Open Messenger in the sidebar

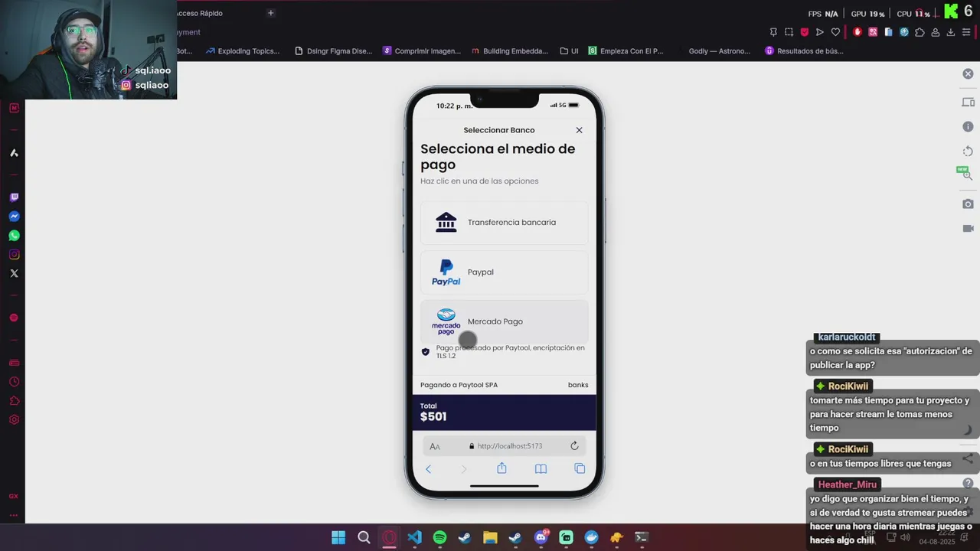pos(14,217)
